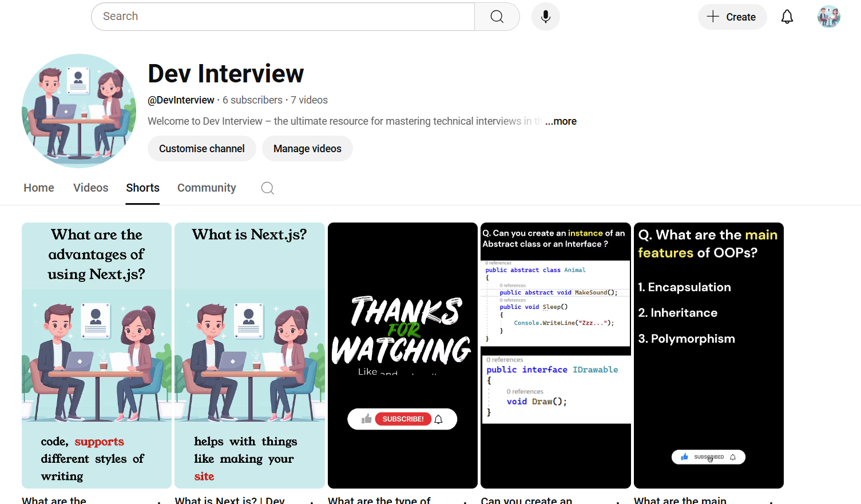Open the 'What is Next.js?' short thumbnail
This screenshot has width=861, height=504.
tap(249, 355)
